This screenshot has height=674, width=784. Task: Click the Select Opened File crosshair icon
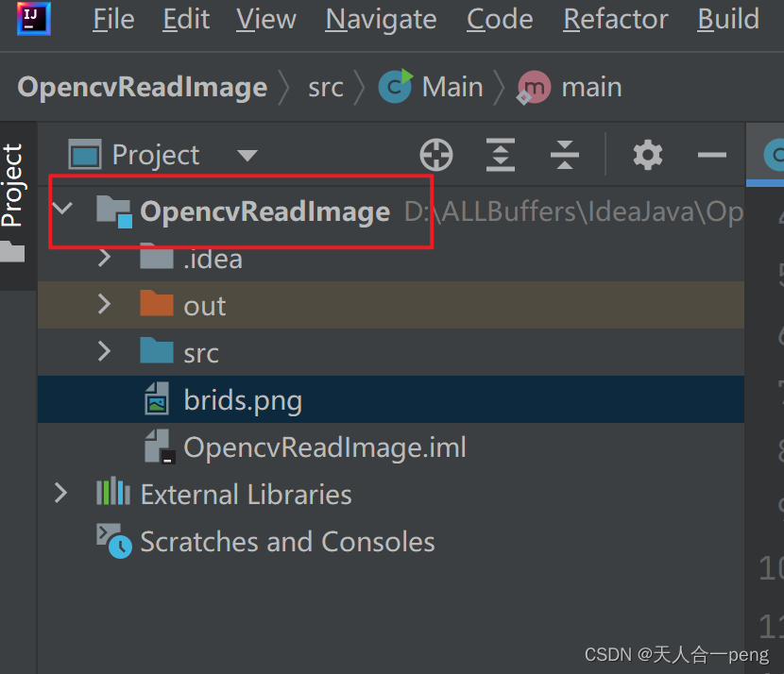point(435,155)
